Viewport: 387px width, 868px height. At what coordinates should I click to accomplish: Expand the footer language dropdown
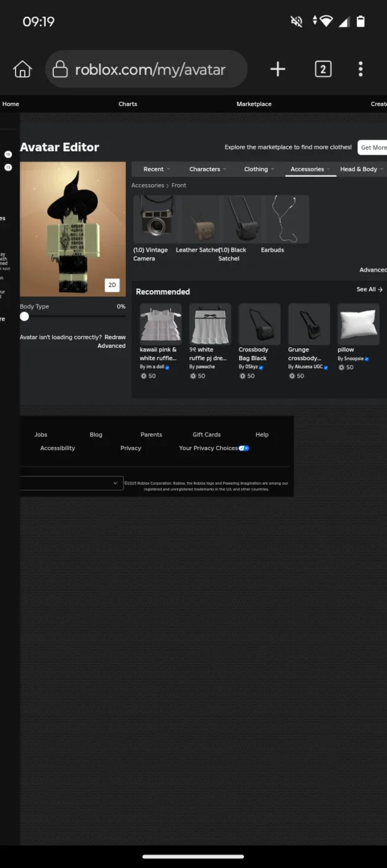coord(71,483)
